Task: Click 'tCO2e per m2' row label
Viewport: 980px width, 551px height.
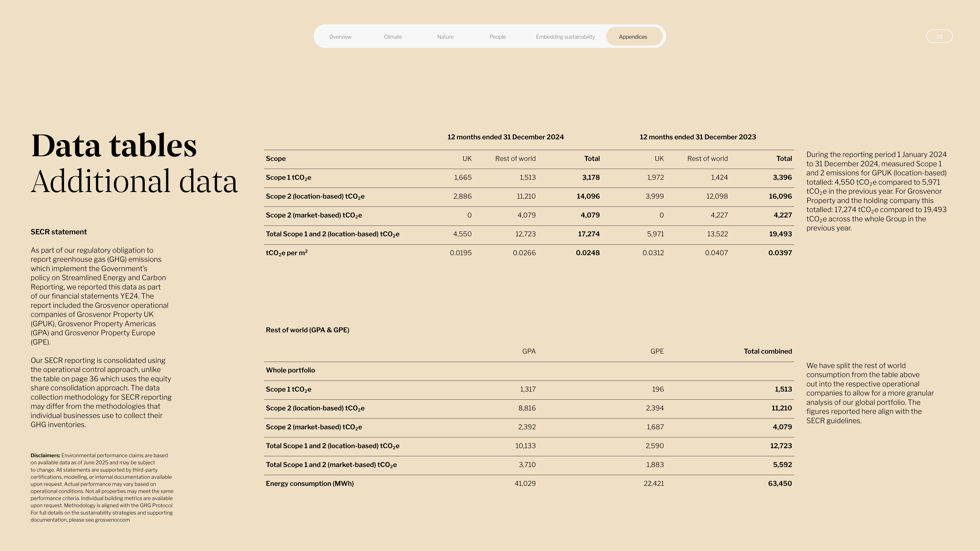Action: coord(287,253)
